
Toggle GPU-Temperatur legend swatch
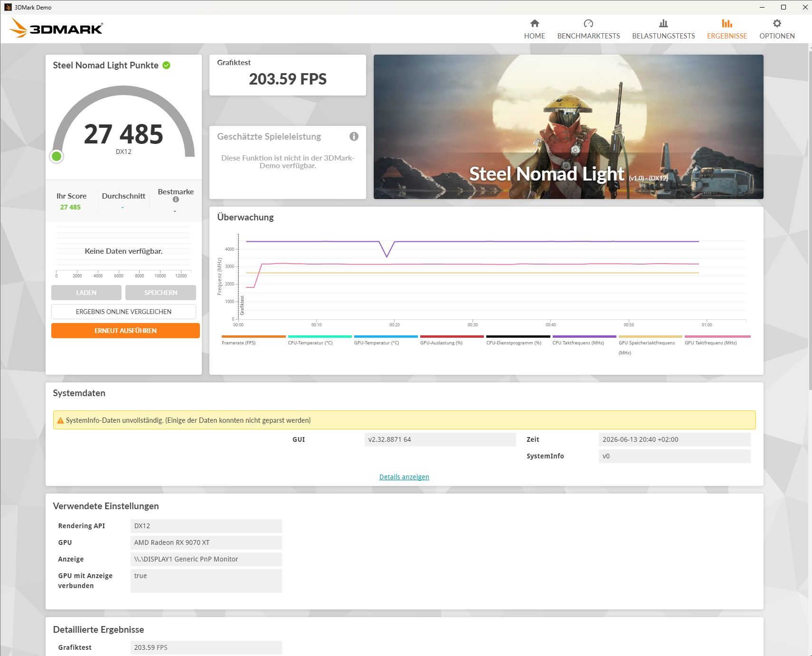(386, 336)
